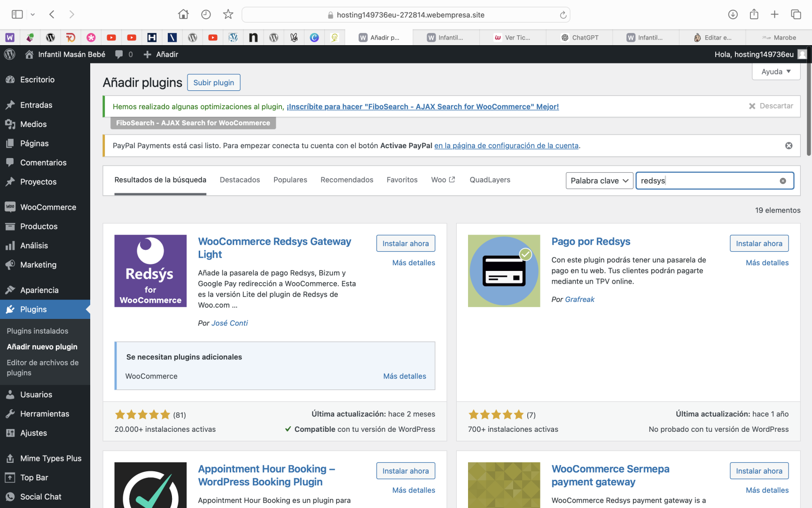The width and height of the screenshot is (812, 508).
Task: Click the page vertical scrollbar
Action: [809, 101]
